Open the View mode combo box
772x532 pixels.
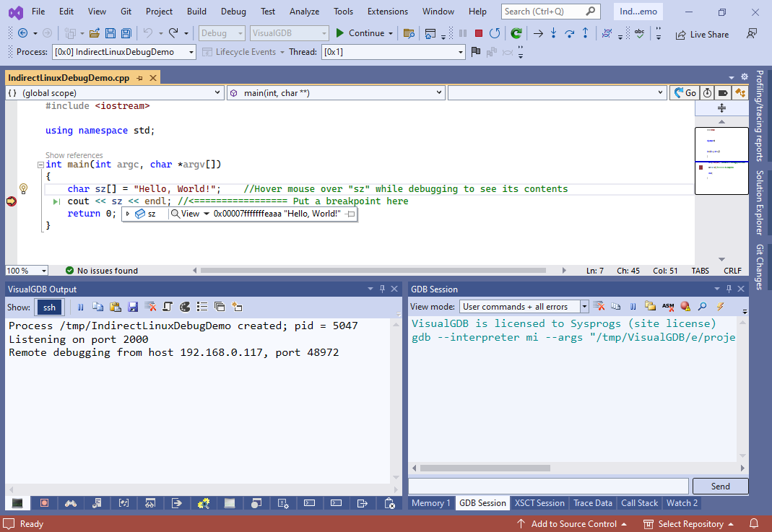pyautogui.click(x=584, y=307)
